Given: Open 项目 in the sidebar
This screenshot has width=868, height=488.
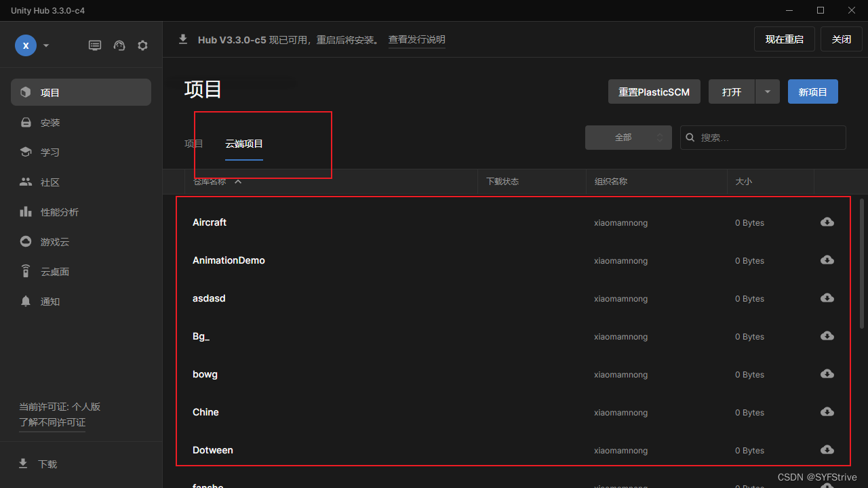Looking at the screenshot, I should pos(81,92).
